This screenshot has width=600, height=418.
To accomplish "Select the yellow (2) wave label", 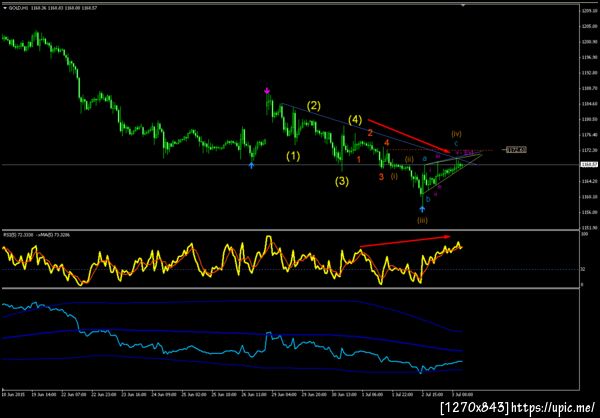I will [x=314, y=106].
